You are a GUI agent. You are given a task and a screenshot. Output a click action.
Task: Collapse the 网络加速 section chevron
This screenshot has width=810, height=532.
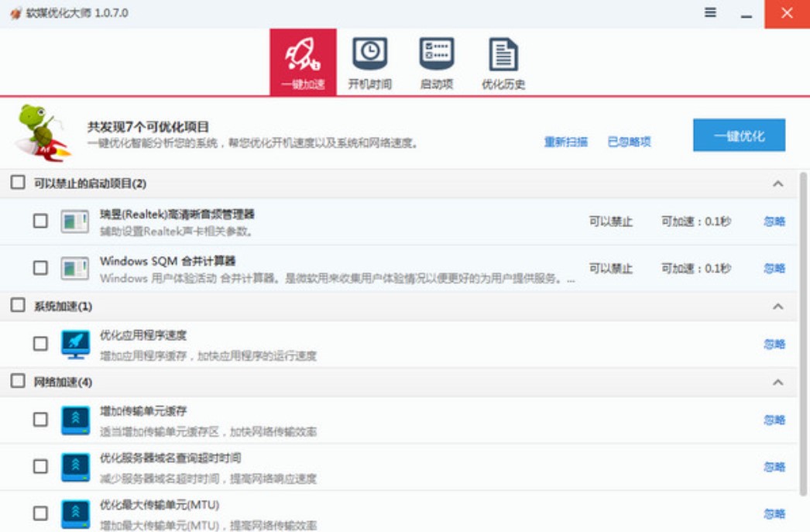(x=778, y=383)
